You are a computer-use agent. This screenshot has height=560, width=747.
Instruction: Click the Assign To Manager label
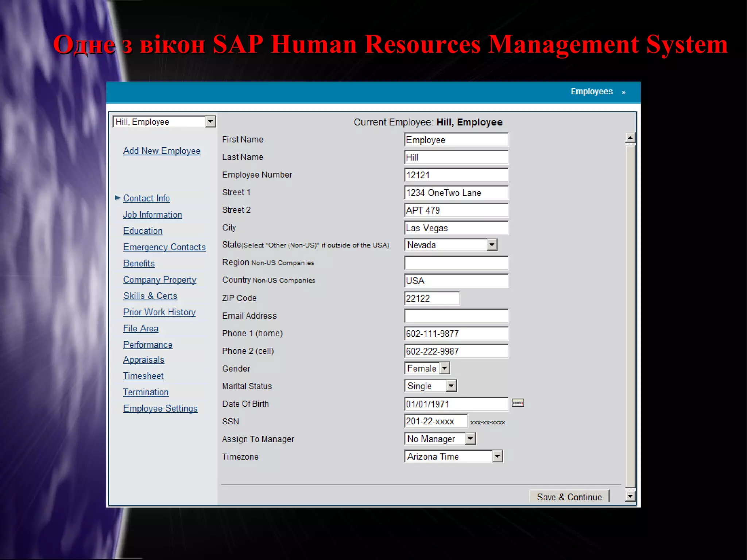click(x=258, y=439)
